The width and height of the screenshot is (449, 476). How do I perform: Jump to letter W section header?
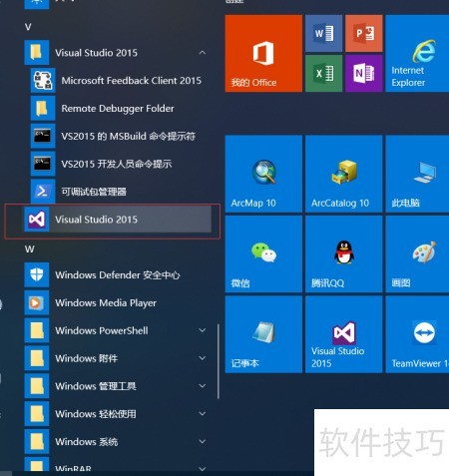coord(29,248)
